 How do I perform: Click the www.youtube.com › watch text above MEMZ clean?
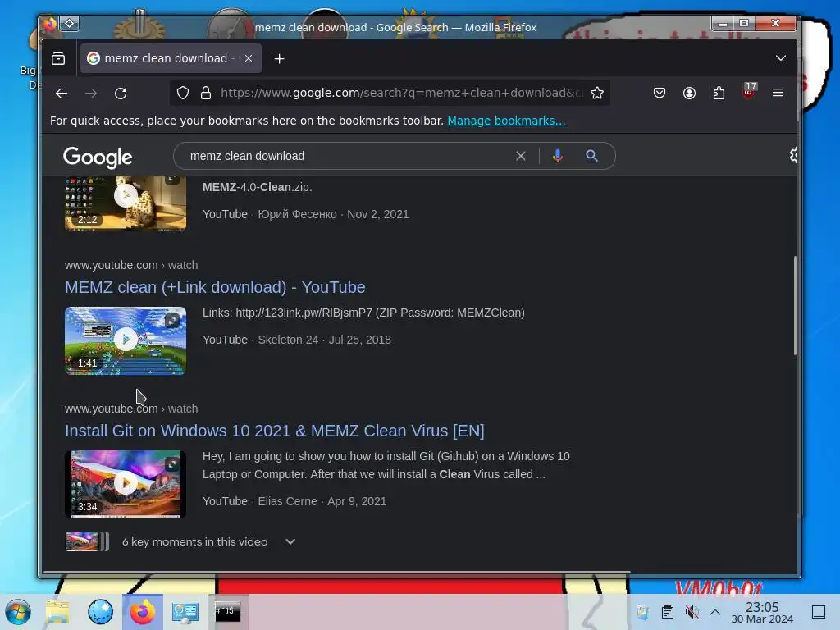[x=131, y=265]
